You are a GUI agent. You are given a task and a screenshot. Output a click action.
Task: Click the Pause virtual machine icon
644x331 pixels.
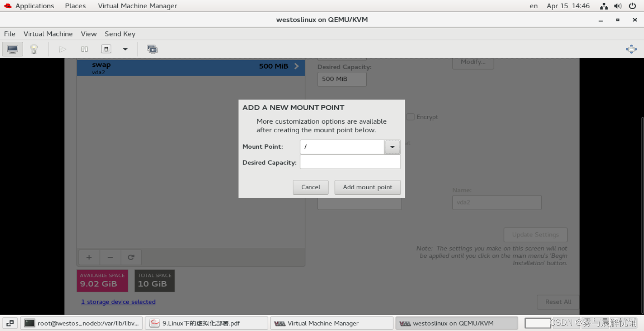pos(84,49)
